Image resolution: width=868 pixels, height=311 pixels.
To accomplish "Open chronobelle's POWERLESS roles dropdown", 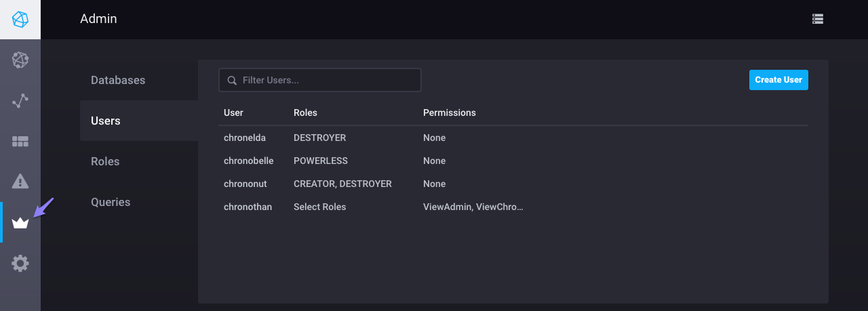I will coord(321,161).
